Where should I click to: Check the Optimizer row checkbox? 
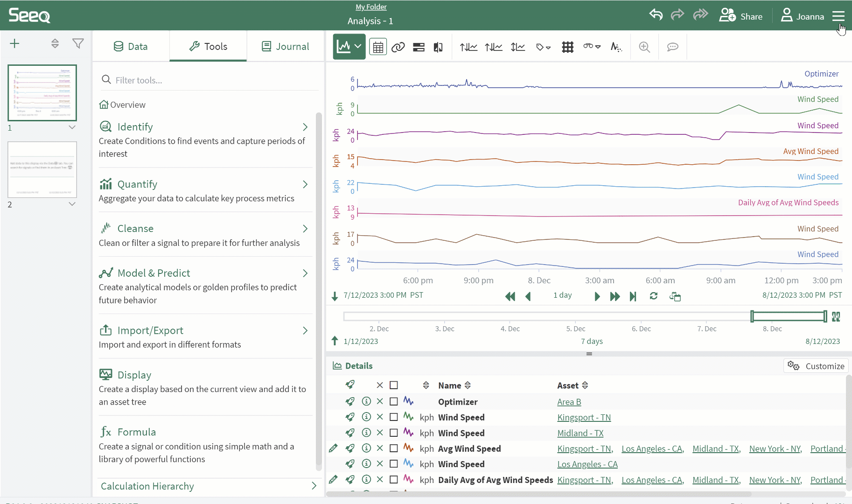click(x=394, y=401)
